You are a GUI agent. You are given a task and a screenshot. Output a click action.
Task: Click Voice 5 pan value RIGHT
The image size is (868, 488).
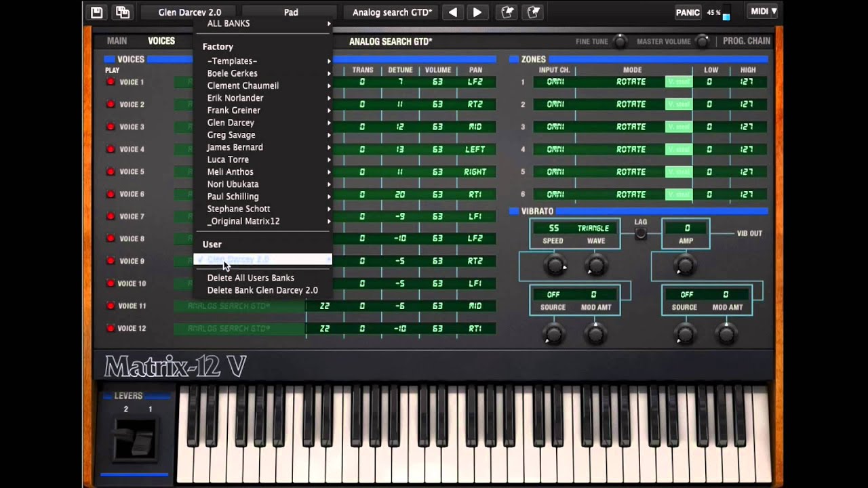(475, 171)
